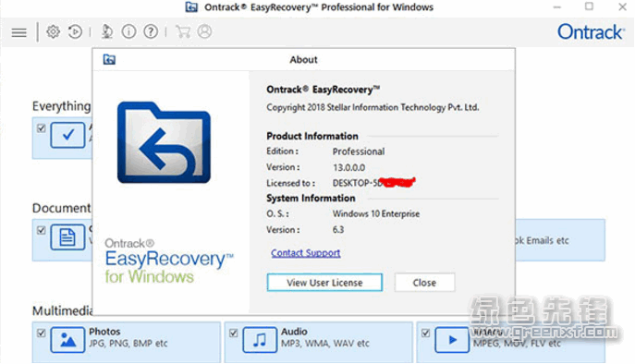Click the Professional edition text
The width and height of the screenshot is (635, 364).
click(359, 152)
